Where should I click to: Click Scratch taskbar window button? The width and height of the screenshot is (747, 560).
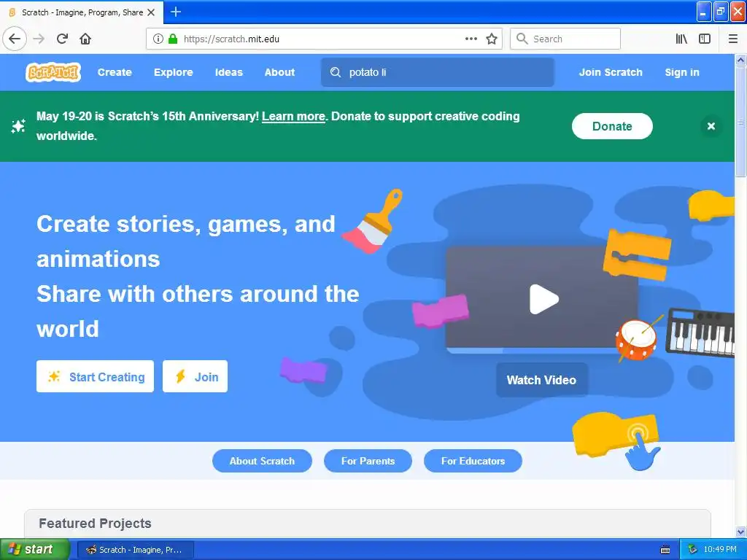(x=136, y=550)
